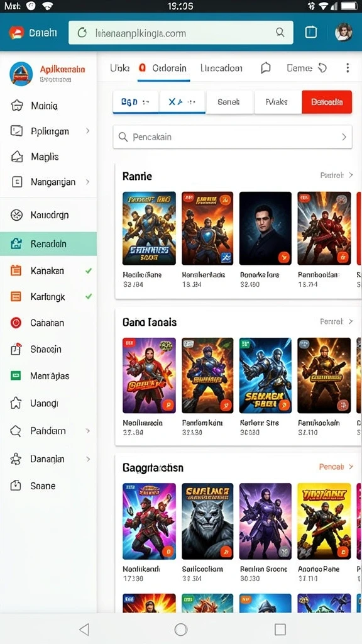
Task: Focus the Pencakain search field
Action: (233, 136)
